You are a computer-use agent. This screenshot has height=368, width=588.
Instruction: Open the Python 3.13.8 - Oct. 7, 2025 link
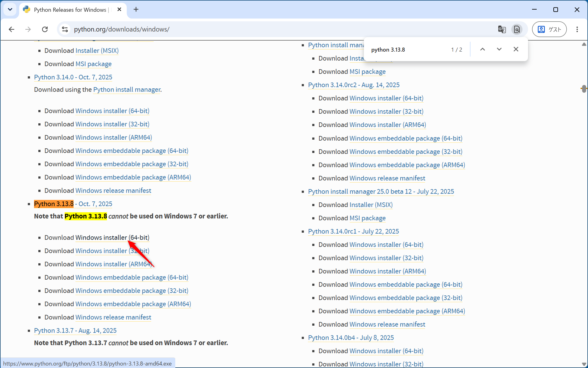pos(73,204)
